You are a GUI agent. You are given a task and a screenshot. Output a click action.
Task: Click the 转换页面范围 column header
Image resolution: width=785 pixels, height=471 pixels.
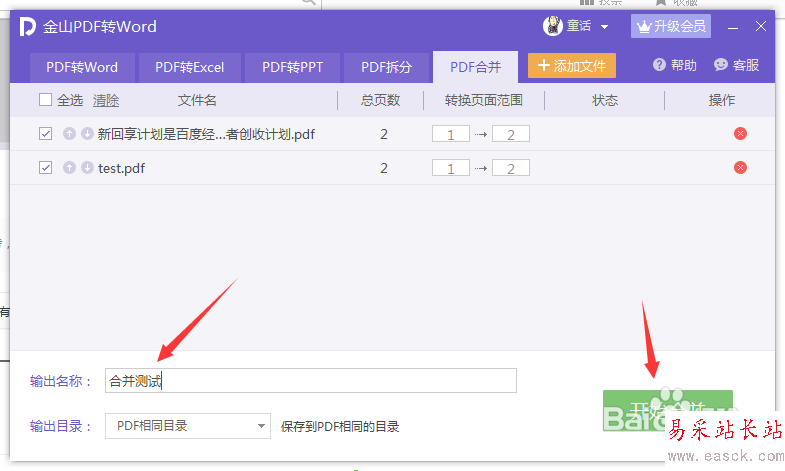coord(484,100)
